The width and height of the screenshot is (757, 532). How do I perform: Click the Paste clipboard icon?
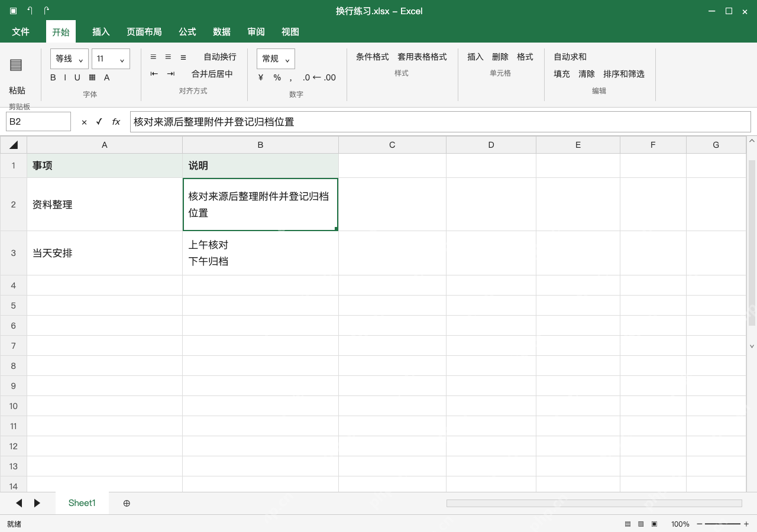pos(16,65)
